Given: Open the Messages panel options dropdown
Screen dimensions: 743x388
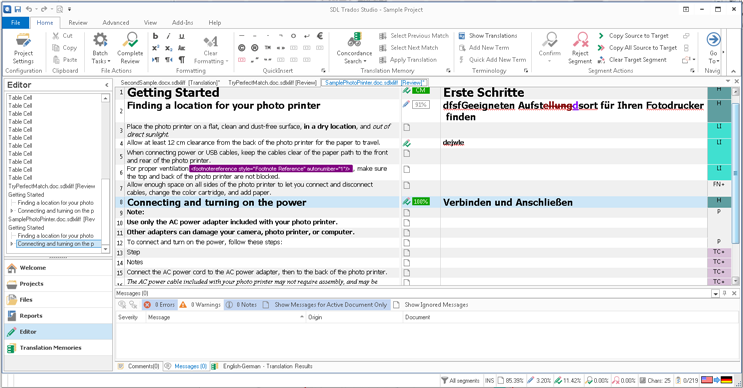Looking at the screenshot, I should tap(716, 294).
